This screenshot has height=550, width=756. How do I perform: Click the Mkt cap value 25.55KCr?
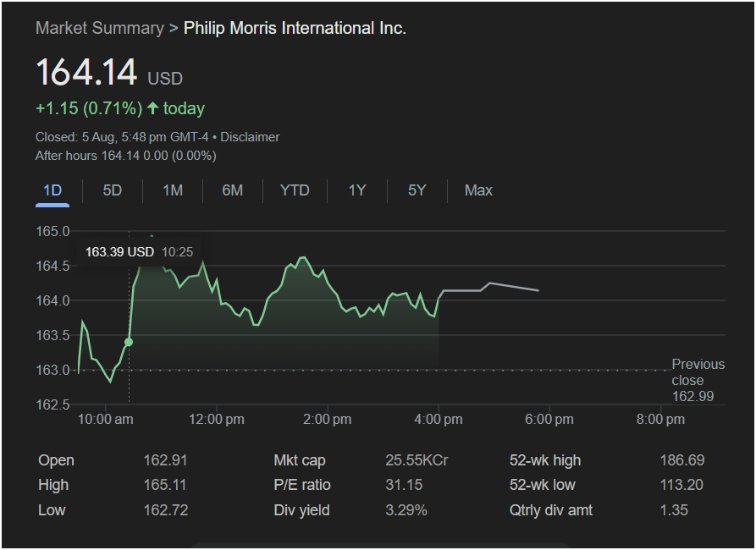point(417,460)
